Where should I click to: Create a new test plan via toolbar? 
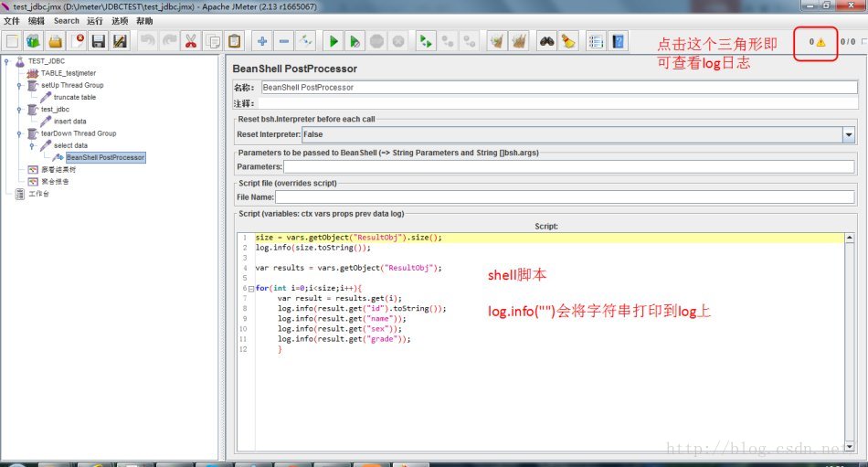[x=12, y=41]
